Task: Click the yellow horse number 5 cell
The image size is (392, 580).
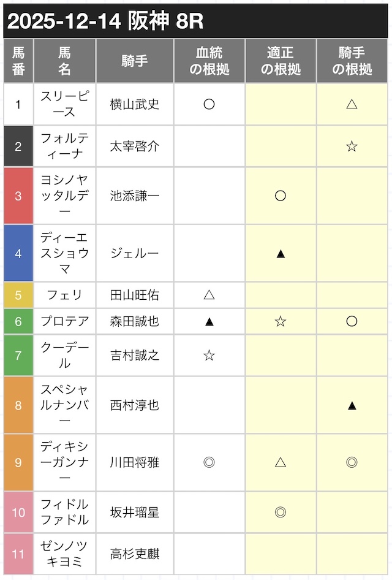Action: point(18,295)
